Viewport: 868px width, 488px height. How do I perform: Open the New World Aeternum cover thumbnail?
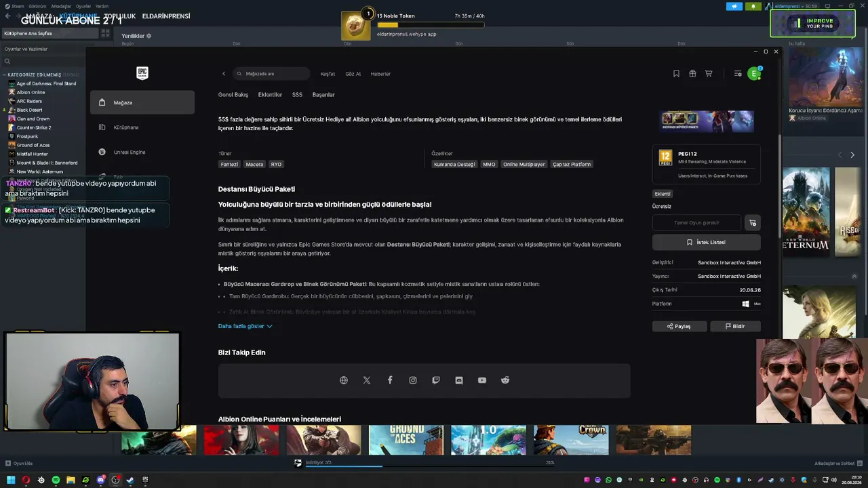[806, 211]
